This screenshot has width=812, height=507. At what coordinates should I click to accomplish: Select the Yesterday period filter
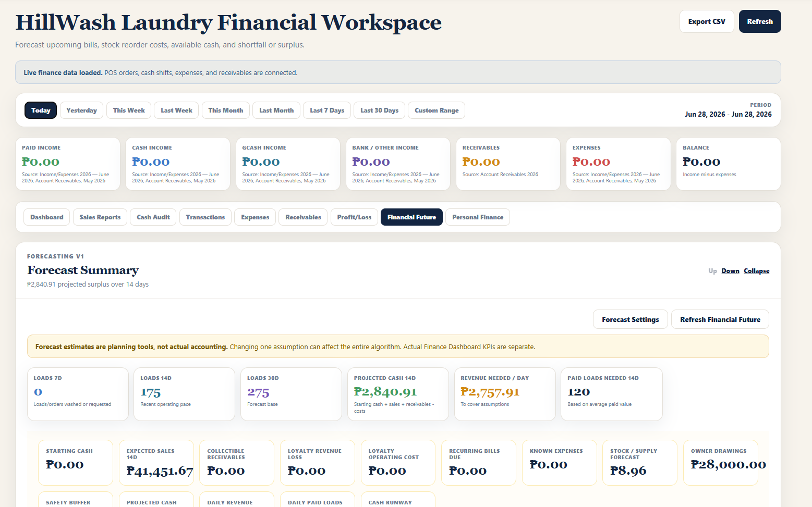pos(81,110)
